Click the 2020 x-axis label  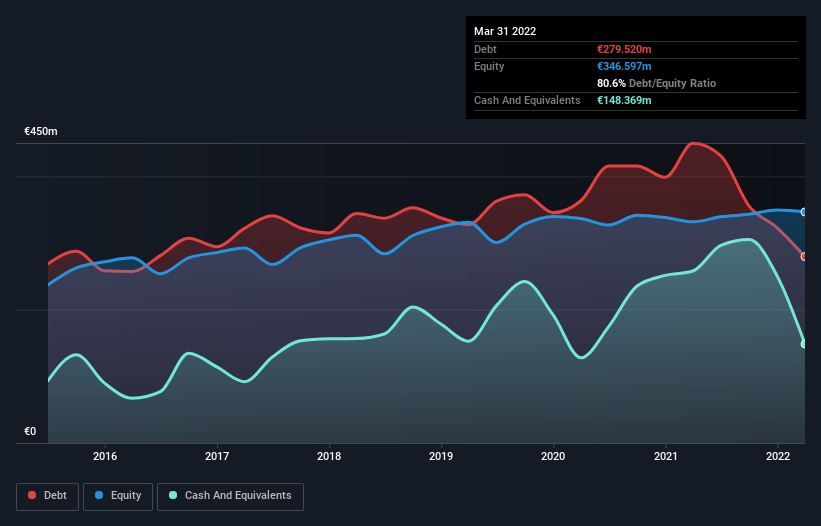pyautogui.click(x=553, y=456)
